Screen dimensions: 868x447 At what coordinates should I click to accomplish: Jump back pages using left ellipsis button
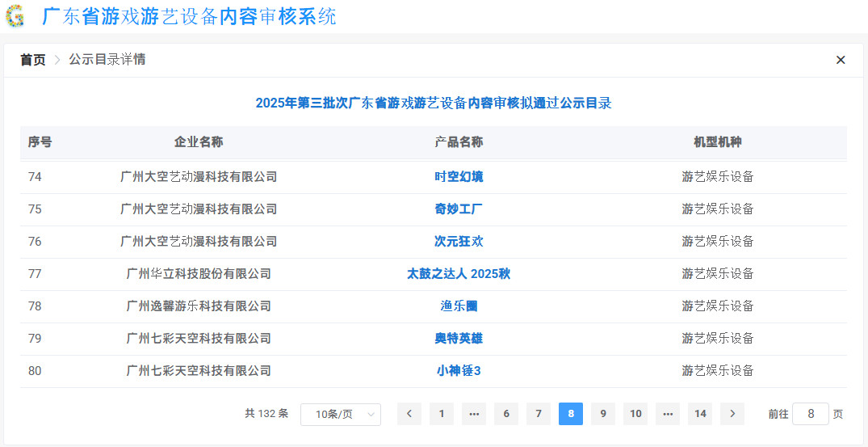pyautogui.click(x=474, y=414)
